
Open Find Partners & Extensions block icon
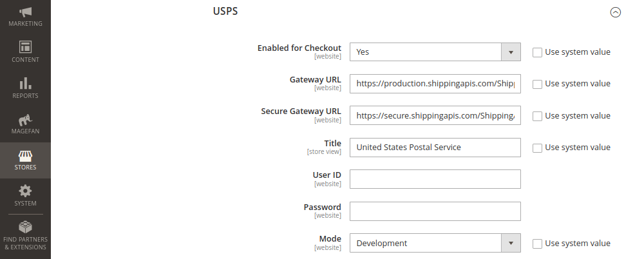25,227
